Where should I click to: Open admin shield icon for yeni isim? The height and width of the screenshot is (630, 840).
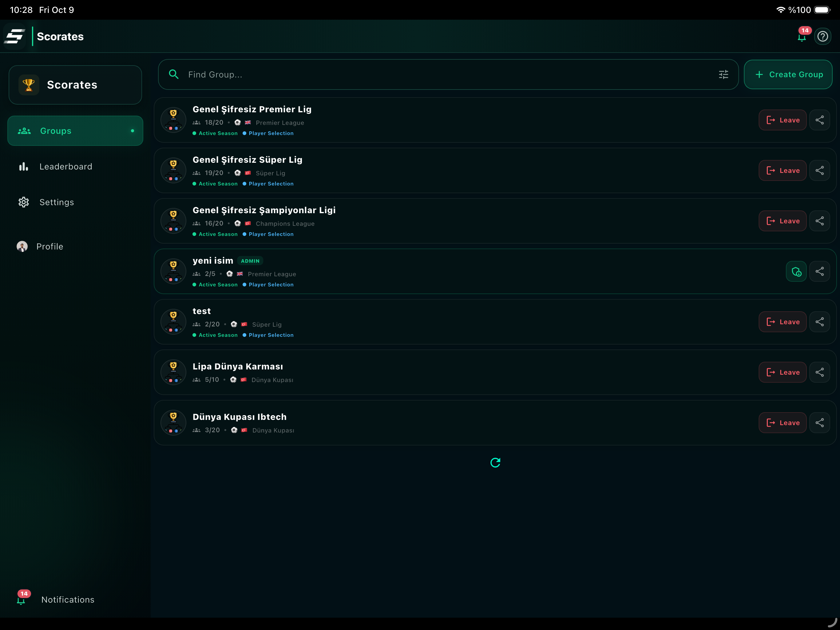[x=796, y=271]
